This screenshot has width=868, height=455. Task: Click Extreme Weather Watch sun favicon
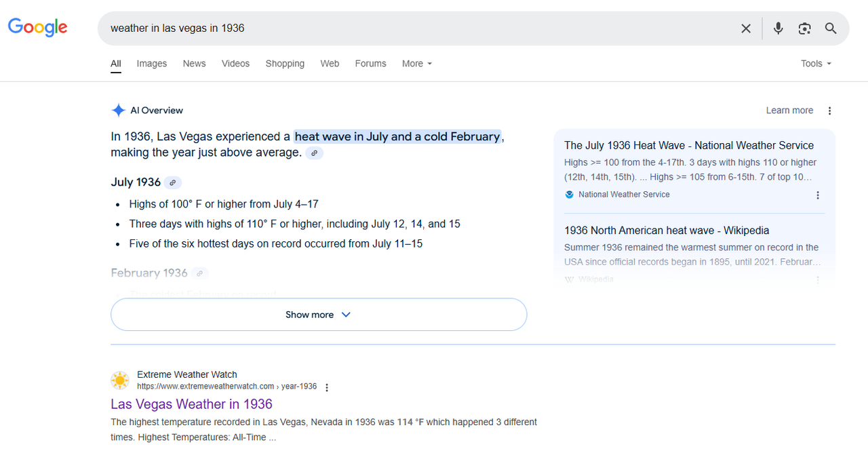(120, 380)
